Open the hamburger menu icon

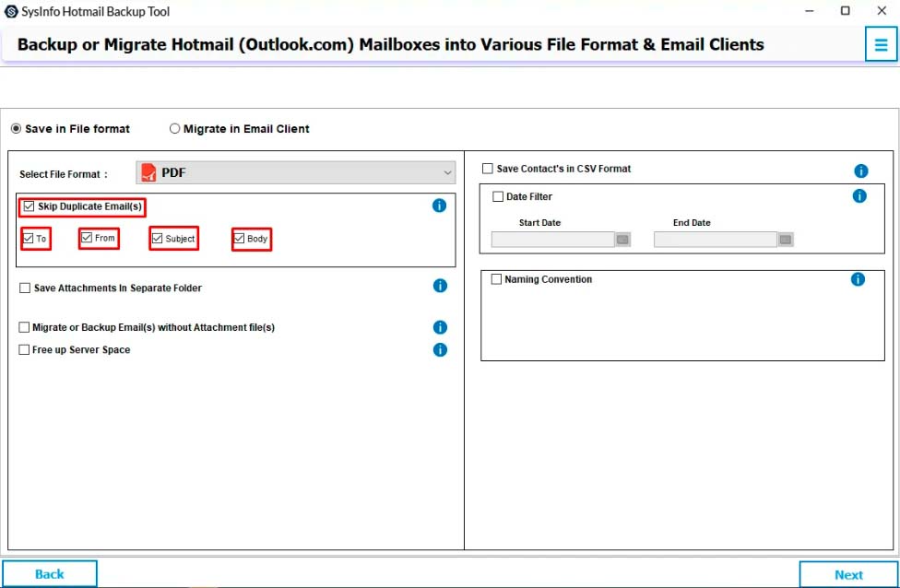pyautogui.click(x=881, y=44)
